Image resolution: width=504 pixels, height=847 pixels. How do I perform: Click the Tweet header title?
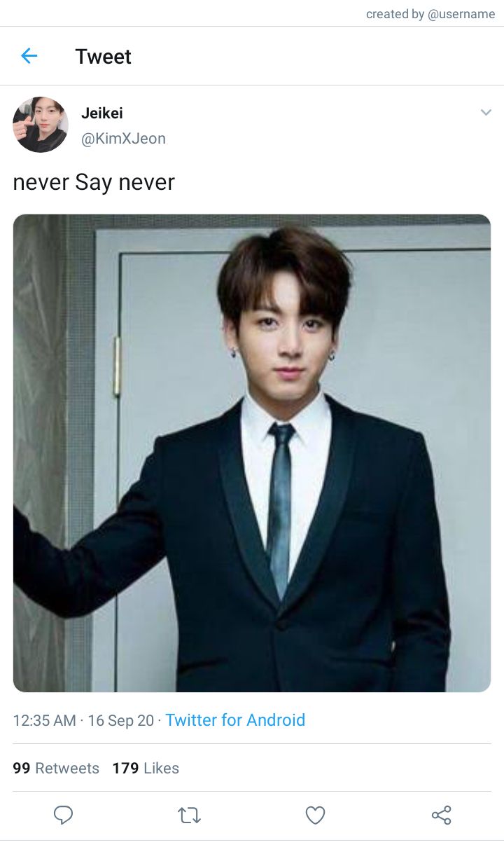pos(103,57)
